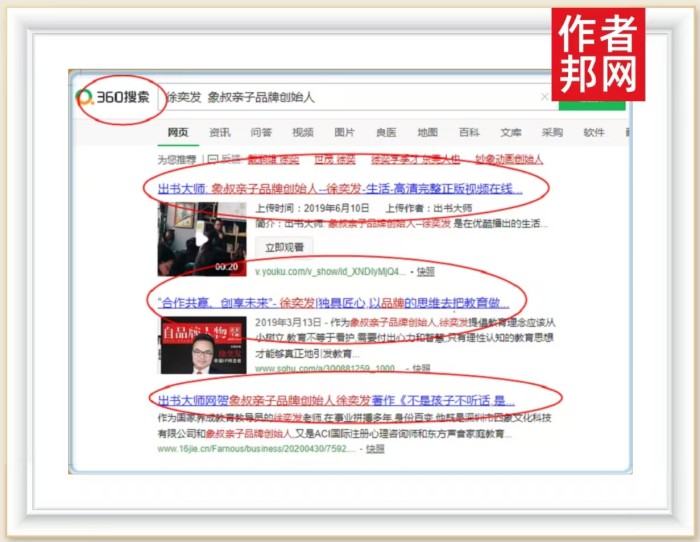Play the video thumbnail showing 00:20
700x542 pixels.
[202, 240]
